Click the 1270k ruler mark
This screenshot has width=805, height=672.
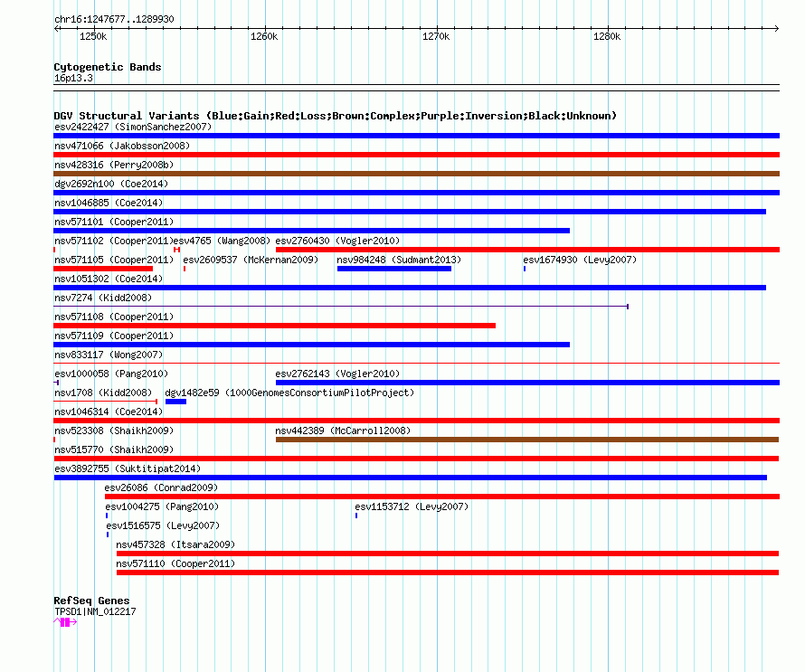coord(435,36)
